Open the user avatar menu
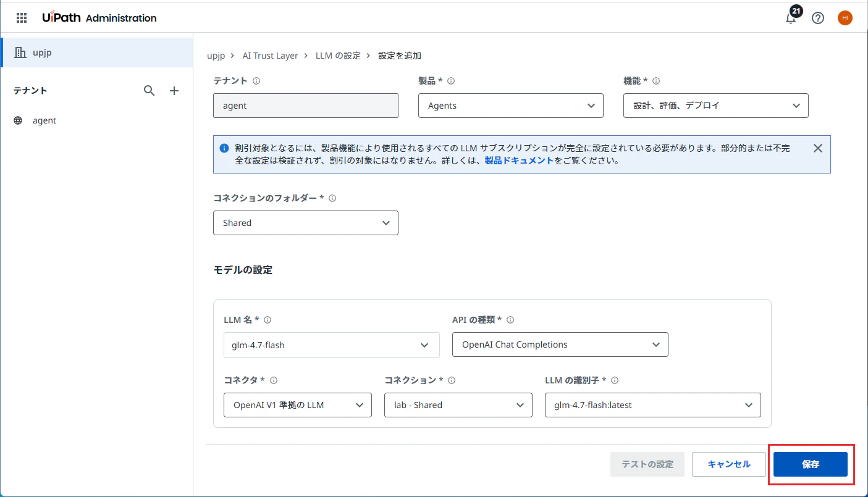Viewport: 868px width, 497px height. (845, 18)
